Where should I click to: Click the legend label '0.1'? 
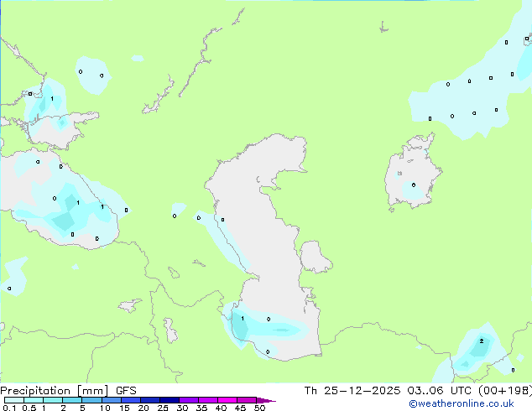click(9, 408)
